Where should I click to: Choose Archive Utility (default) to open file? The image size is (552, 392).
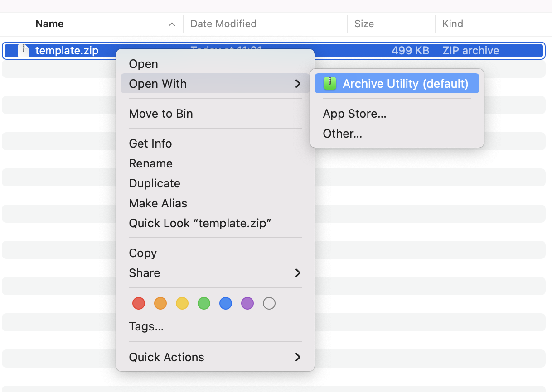point(405,84)
